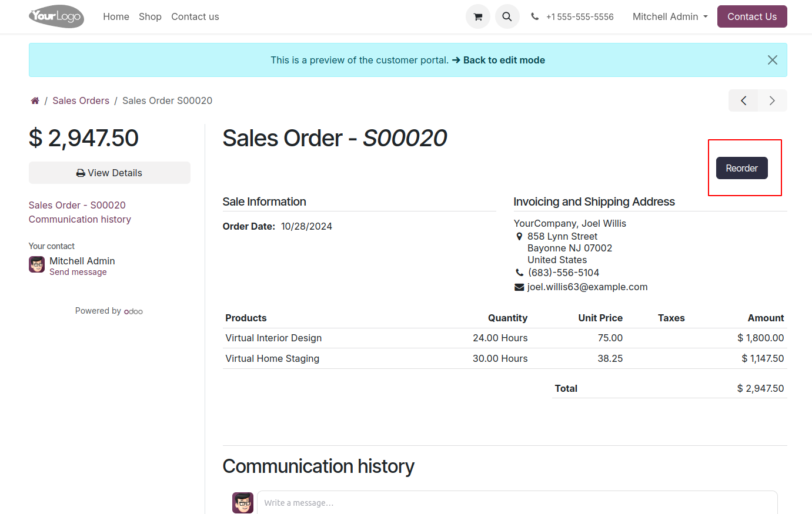Follow the Back to edit mode link

point(499,60)
